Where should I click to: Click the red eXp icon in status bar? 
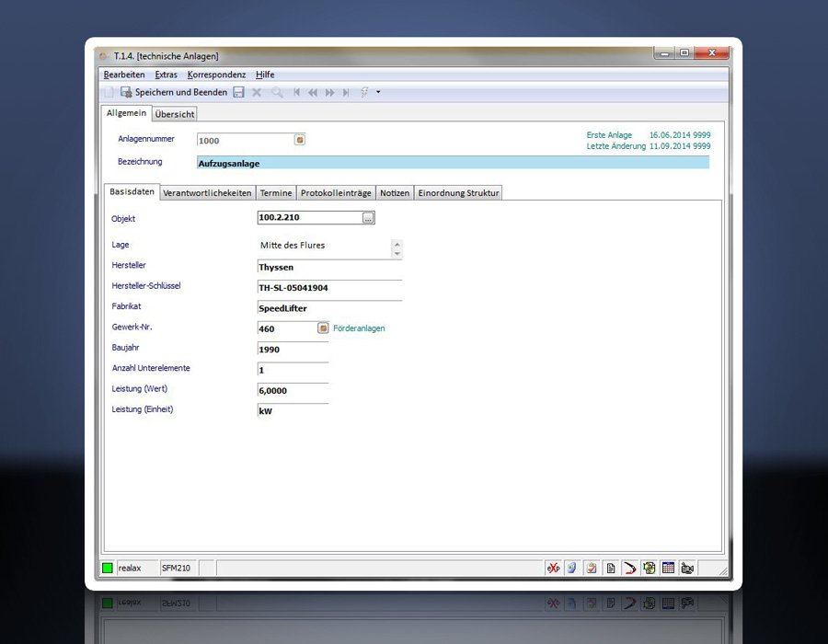point(554,568)
